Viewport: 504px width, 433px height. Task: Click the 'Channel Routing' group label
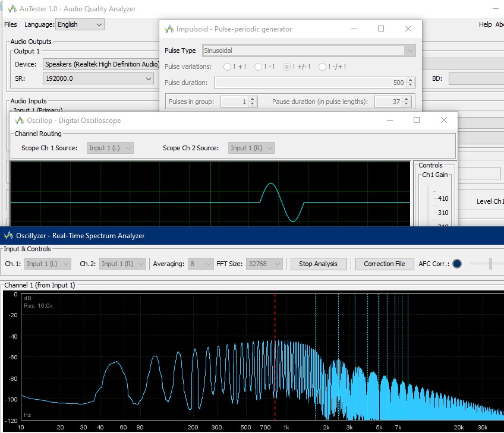click(38, 133)
